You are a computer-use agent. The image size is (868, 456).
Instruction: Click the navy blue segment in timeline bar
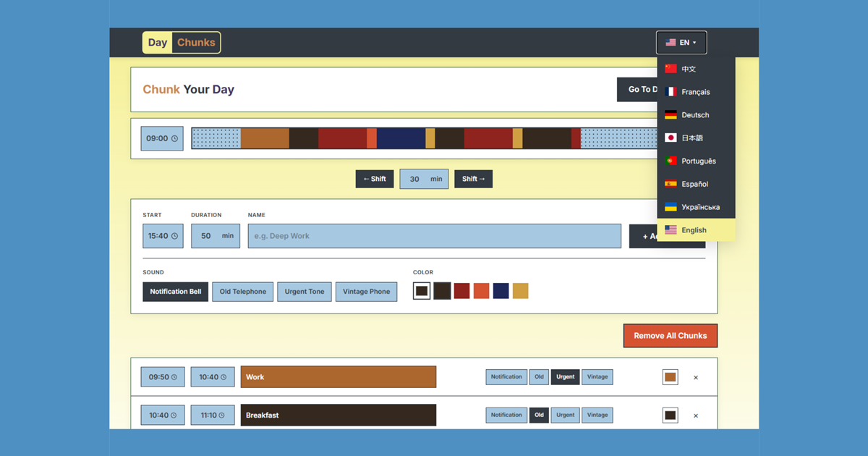coord(401,138)
